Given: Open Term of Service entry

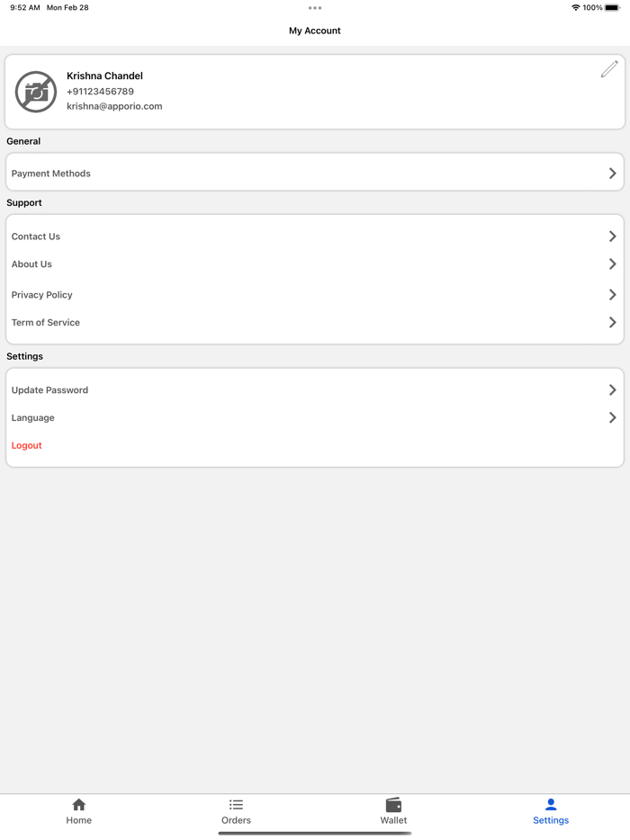Looking at the screenshot, I should [46, 323].
